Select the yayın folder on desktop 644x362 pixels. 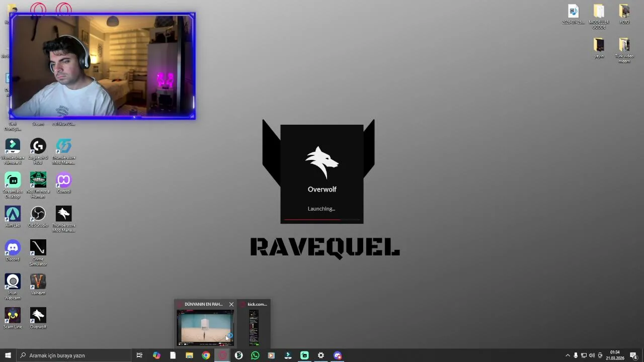[x=599, y=48]
